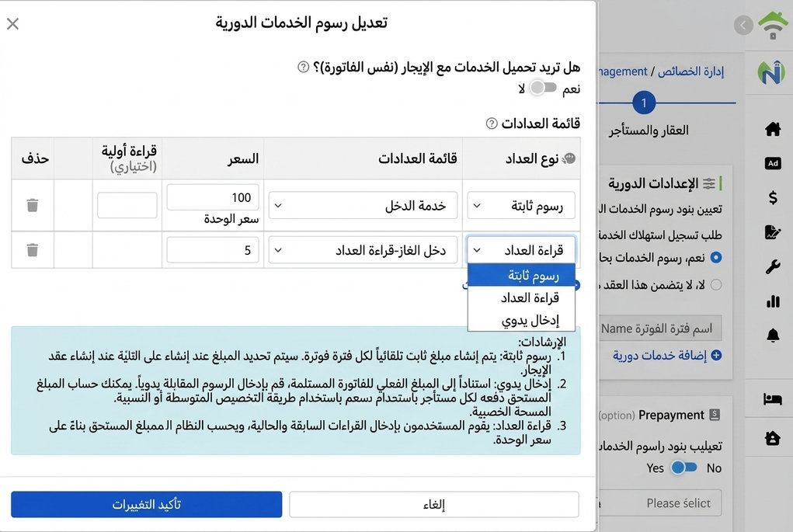Open the home icon in sidebar

click(772, 129)
